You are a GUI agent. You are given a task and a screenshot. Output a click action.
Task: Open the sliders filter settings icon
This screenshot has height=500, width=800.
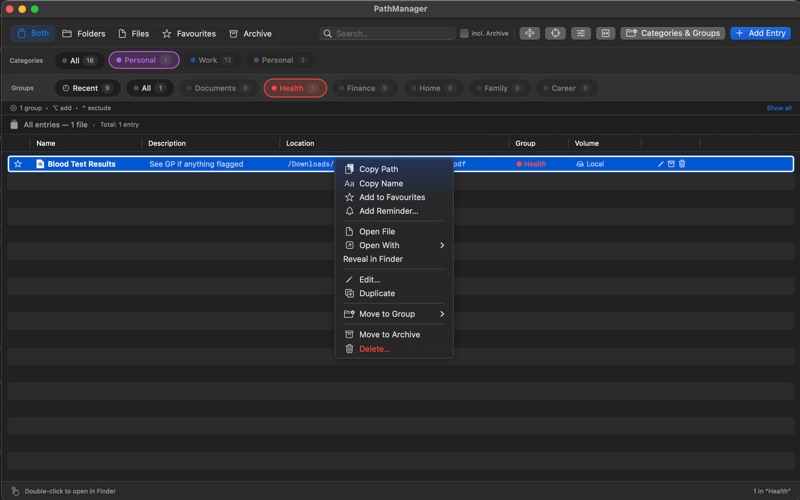pos(581,33)
